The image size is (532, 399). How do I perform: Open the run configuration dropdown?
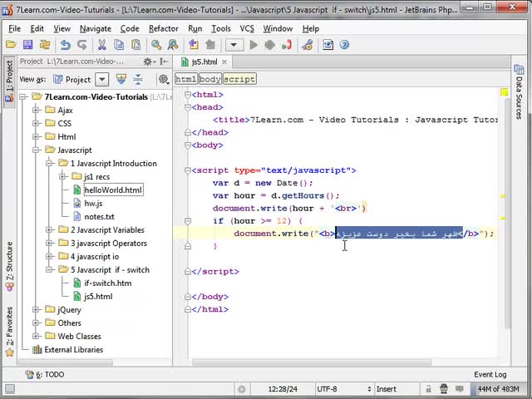[x=234, y=45]
